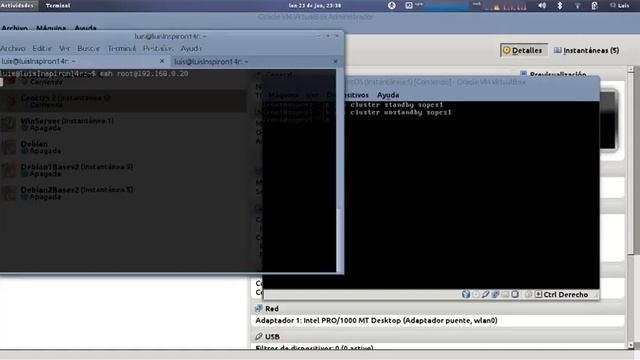The height and width of the screenshot is (360, 640).
Task: Click the Ctrl Derecho host key label
Action: [x=566, y=294]
